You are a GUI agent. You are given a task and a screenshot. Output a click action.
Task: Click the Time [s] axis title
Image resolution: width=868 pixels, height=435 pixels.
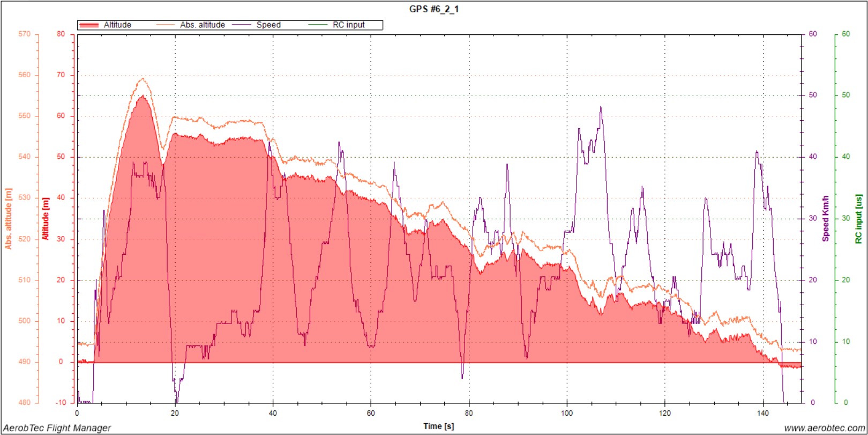pos(438,426)
